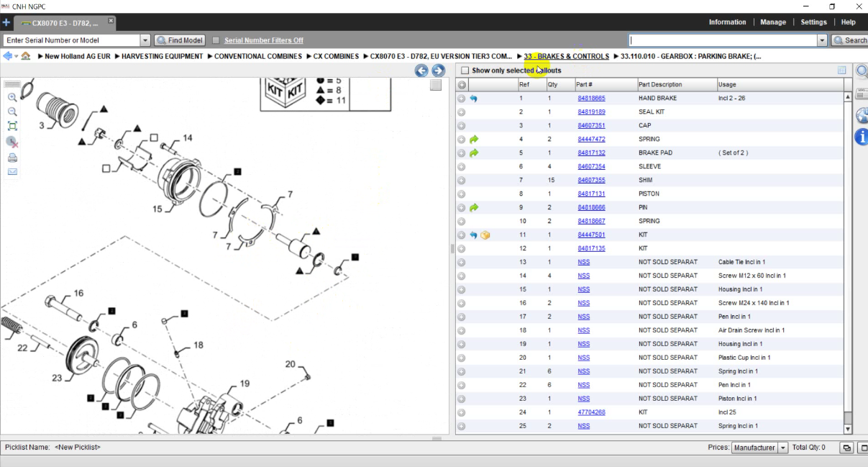The width and height of the screenshot is (868, 467).
Task: Expand the search box dropdown arrow
Action: point(822,41)
